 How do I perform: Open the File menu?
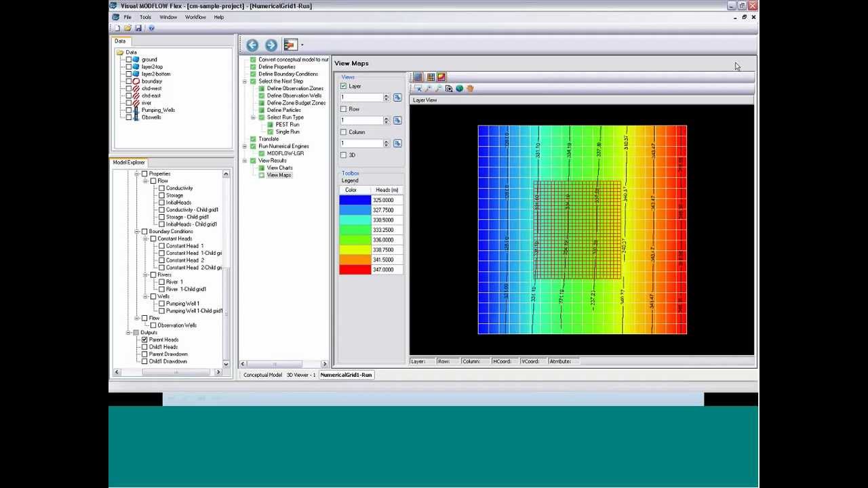tap(127, 17)
